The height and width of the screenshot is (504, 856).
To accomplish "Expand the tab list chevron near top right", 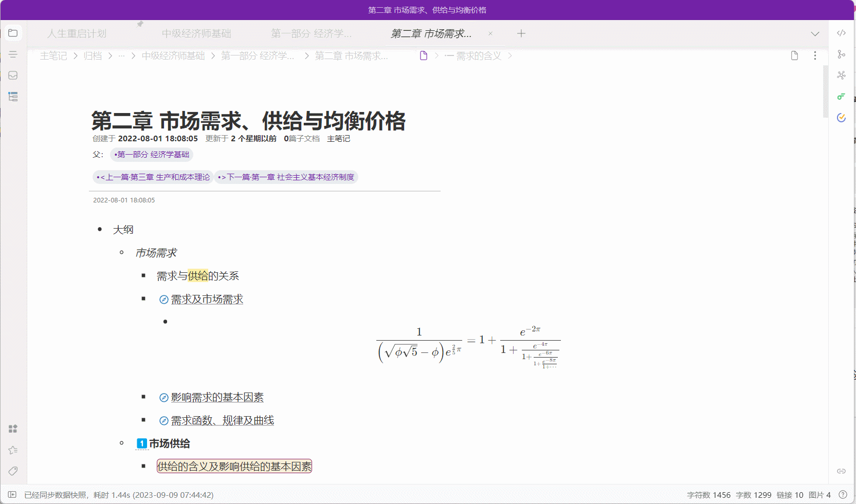I will pos(815,34).
